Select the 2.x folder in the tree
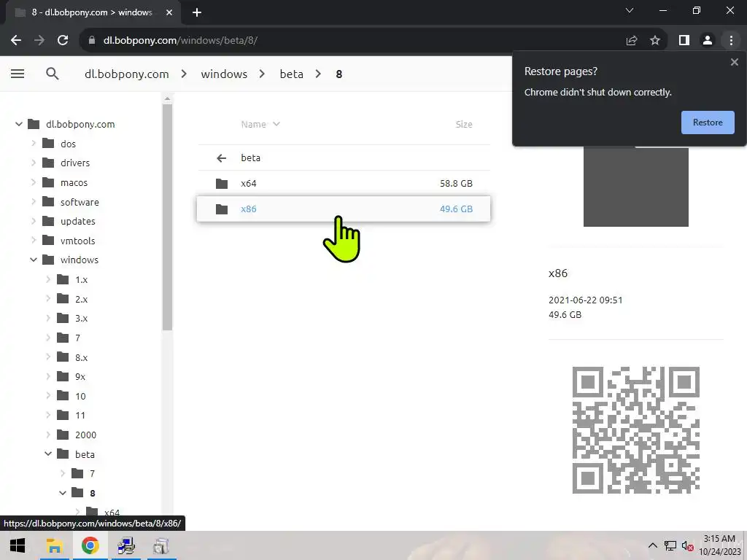 [x=82, y=300]
